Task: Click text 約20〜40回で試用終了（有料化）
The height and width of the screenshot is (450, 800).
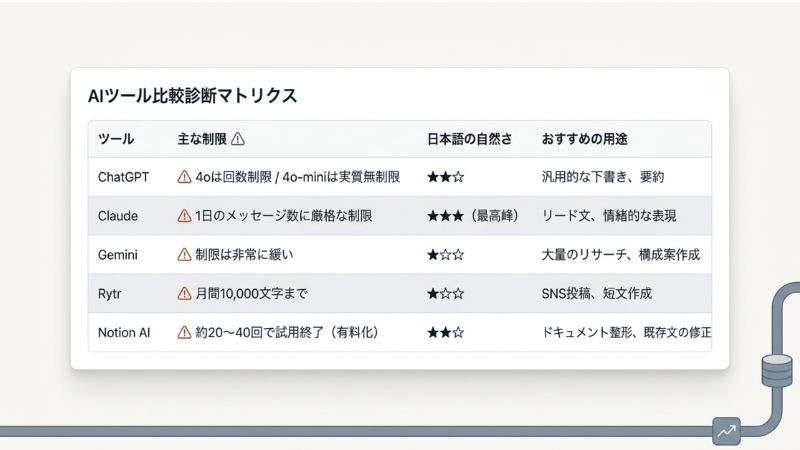Action: tap(289, 333)
